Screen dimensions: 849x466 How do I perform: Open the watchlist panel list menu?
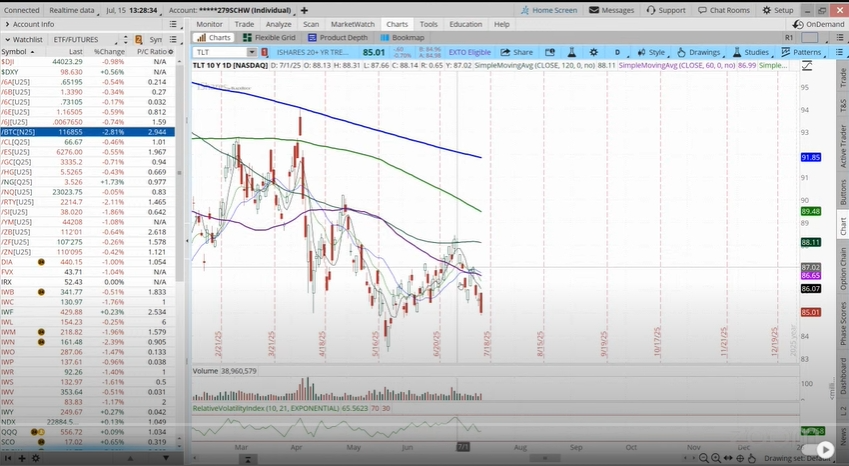173,40
